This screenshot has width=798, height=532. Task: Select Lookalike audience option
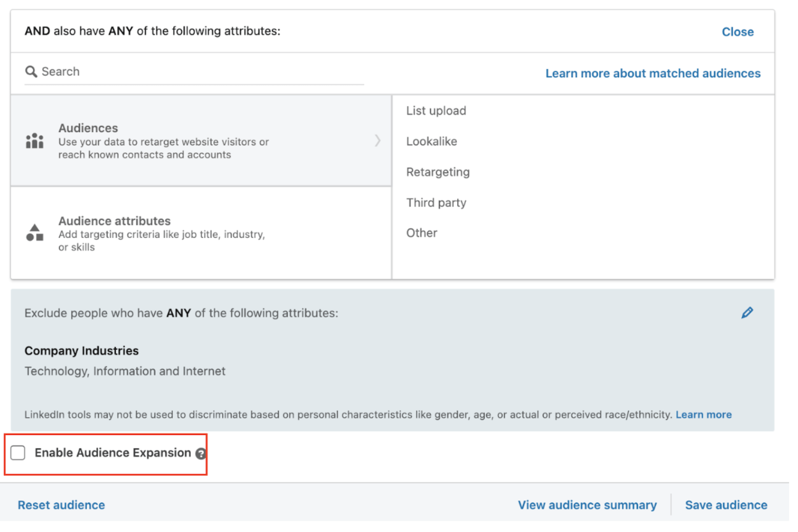432,141
